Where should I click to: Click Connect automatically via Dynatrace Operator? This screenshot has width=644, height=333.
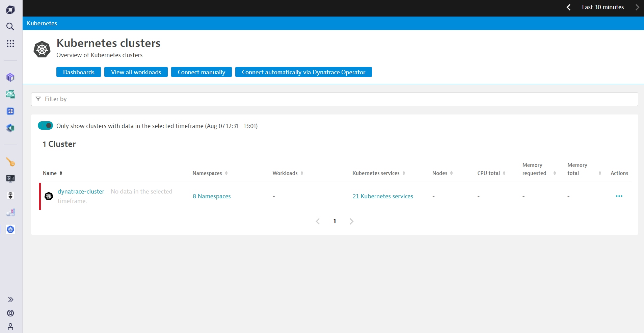coord(303,72)
